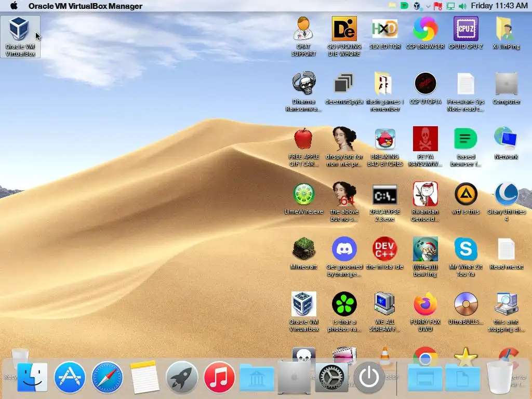Click the Oracle VM VirtualBox Manager menu title

pyautogui.click(x=85, y=6)
